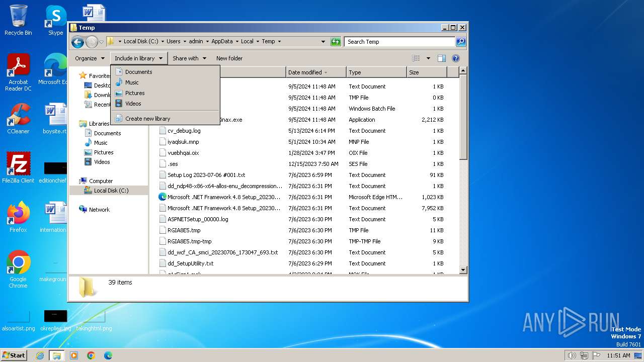This screenshot has height=362, width=644.
Task: Select the dd_SetupUtility.txt file
Action: coord(190,263)
